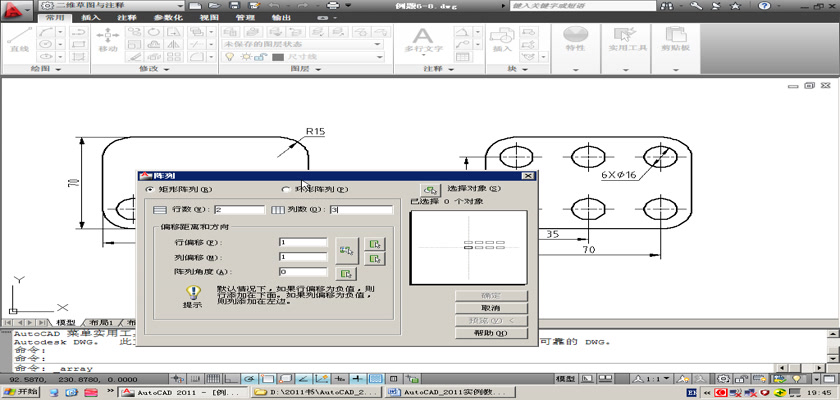Click the pick both offsets icon
The height and width of the screenshot is (400, 840).
347,249
